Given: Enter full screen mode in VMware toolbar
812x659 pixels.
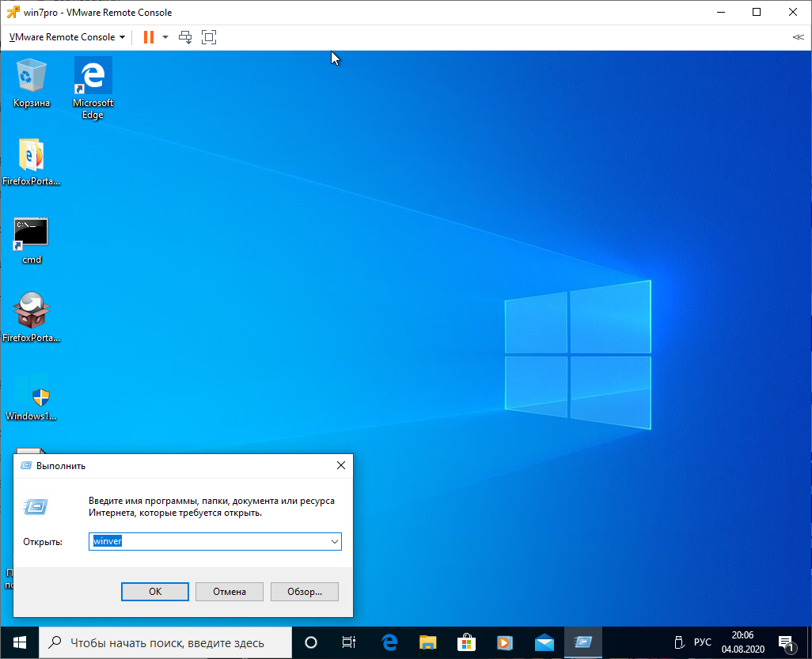Looking at the screenshot, I should click(x=209, y=37).
